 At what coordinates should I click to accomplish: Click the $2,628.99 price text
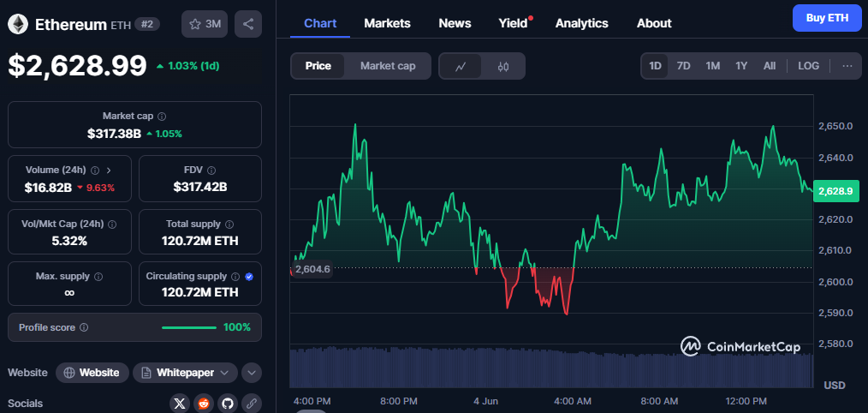[x=77, y=66]
